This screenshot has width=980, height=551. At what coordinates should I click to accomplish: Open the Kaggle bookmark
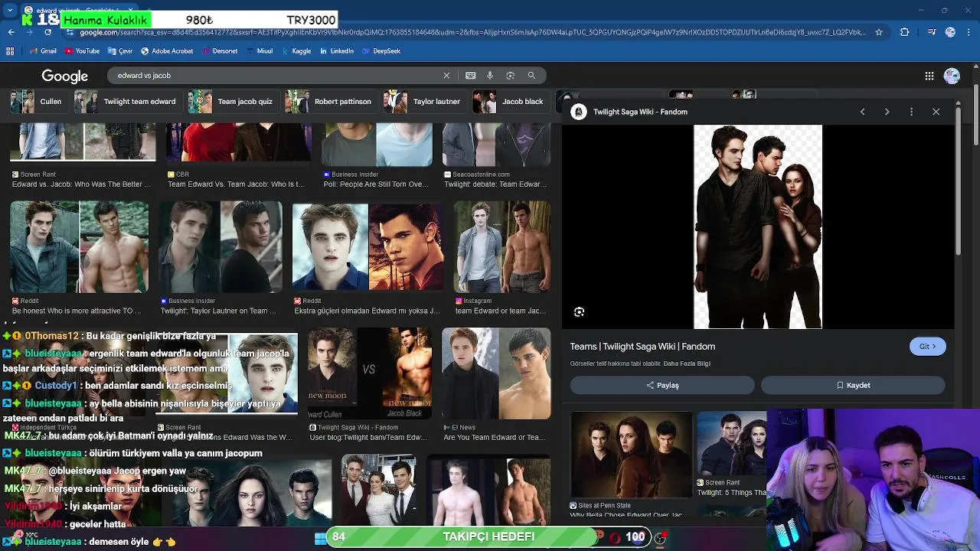(x=296, y=51)
